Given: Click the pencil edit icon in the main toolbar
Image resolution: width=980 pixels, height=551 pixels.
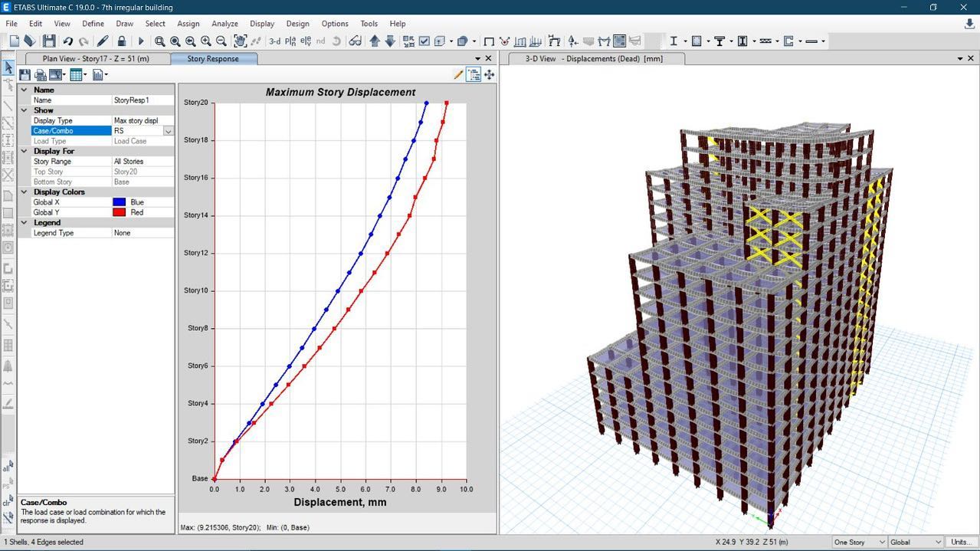Looking at the screenshot, I should [x=103, y=41].
